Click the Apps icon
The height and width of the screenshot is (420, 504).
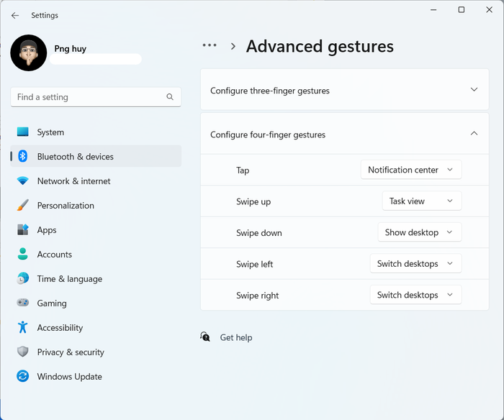(23, 229)
